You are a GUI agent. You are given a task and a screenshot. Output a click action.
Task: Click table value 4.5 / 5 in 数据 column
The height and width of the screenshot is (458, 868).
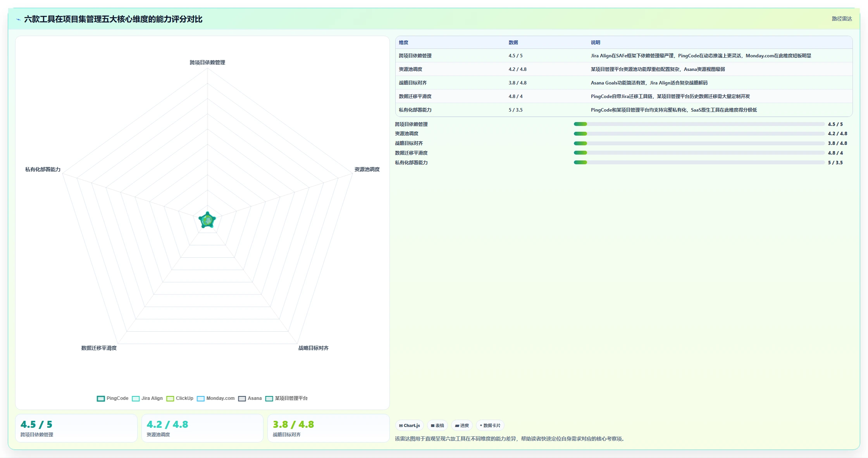pyautogui.click(x=515, y=56)
